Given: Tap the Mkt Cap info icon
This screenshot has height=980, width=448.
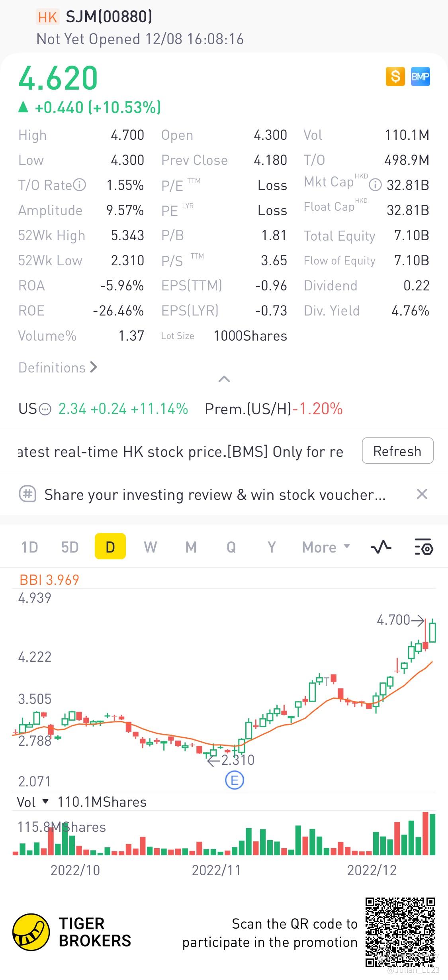Looking at the screenshot, I should (x=375, y=184).
